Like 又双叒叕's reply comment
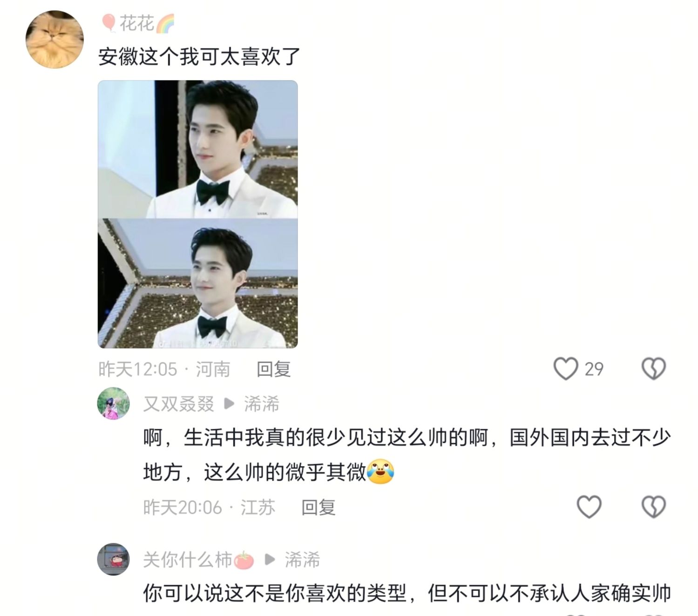698x616 pixels. click(589, 507)
